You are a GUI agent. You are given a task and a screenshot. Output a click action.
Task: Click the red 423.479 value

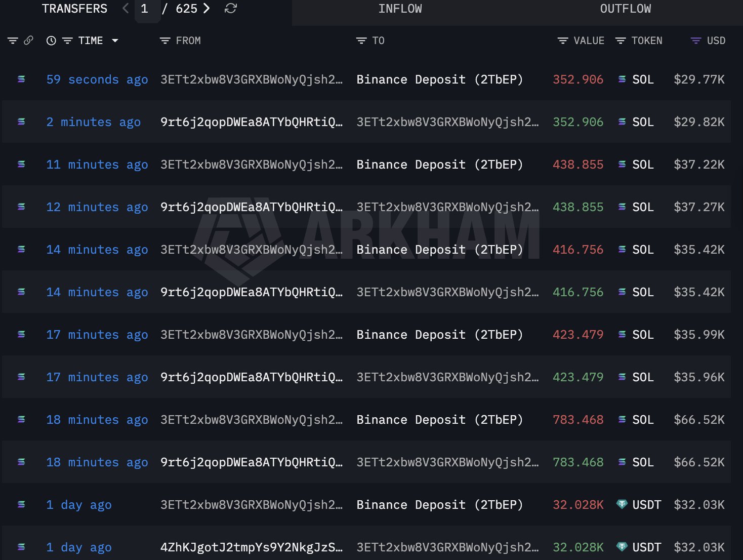pyautogui.click(x=578, y=335)
